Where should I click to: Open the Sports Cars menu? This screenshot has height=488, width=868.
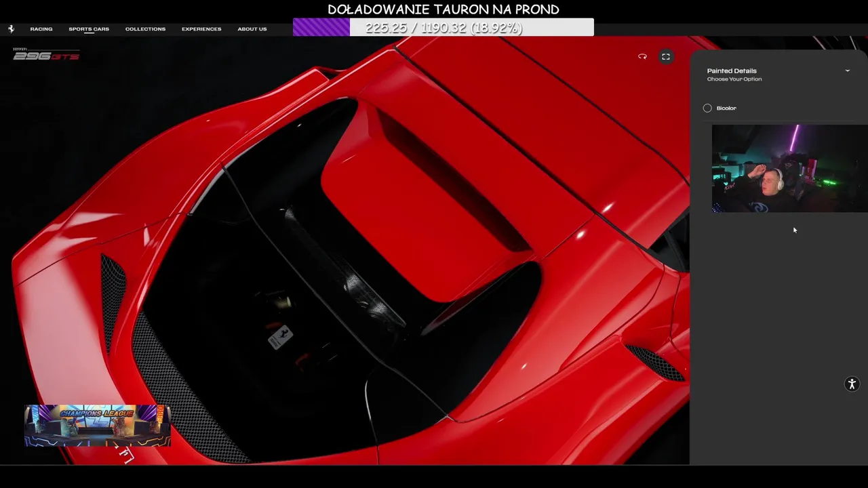pos(89,29)
